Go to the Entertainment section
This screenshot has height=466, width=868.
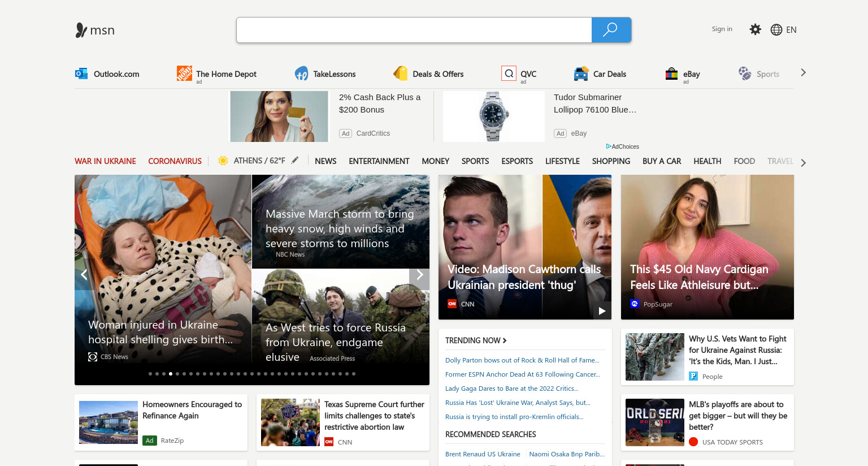pyautogui.click(x=379, y=161)
